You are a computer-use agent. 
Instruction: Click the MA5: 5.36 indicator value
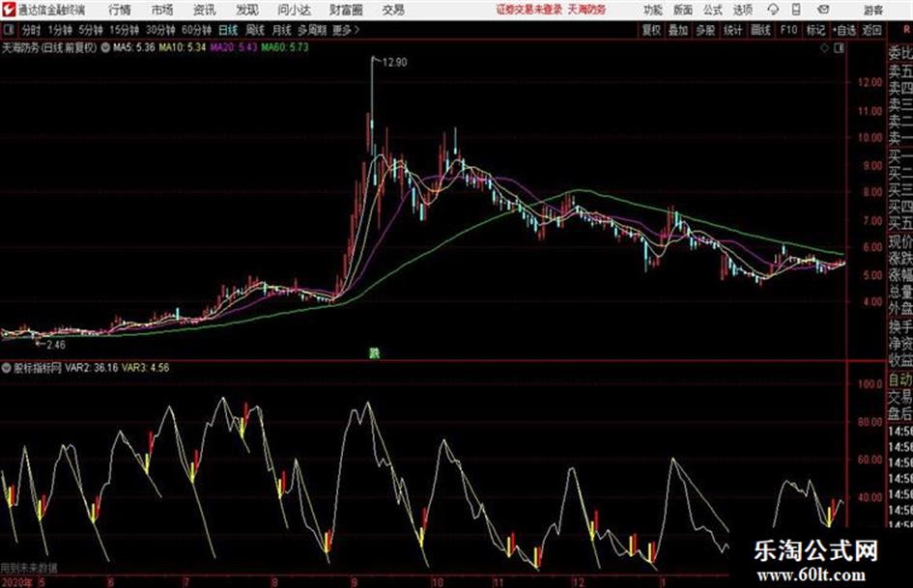pyautogui.click(x=134, y=47)
